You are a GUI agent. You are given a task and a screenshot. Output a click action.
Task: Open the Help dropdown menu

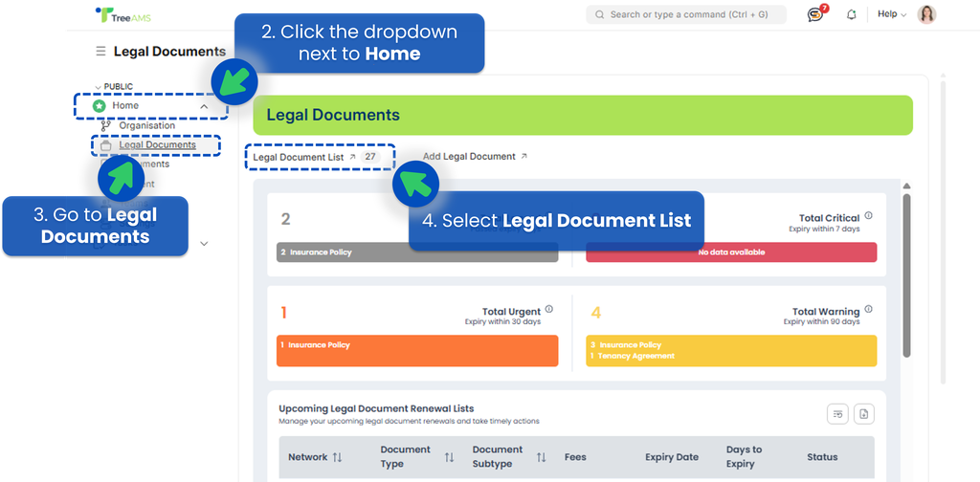click(x=892, y=14)
